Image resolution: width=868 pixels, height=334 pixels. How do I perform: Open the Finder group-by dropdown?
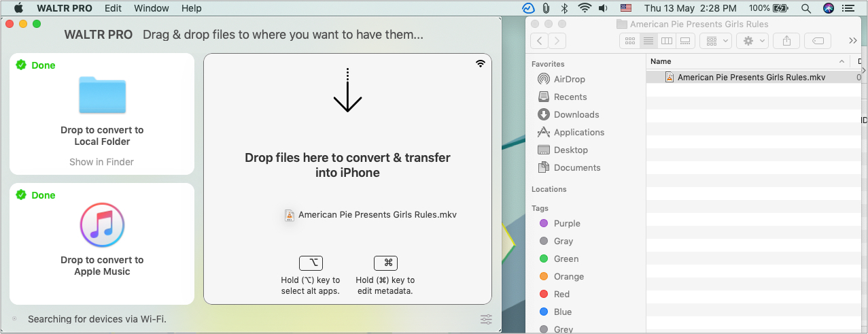click(715, 41)
